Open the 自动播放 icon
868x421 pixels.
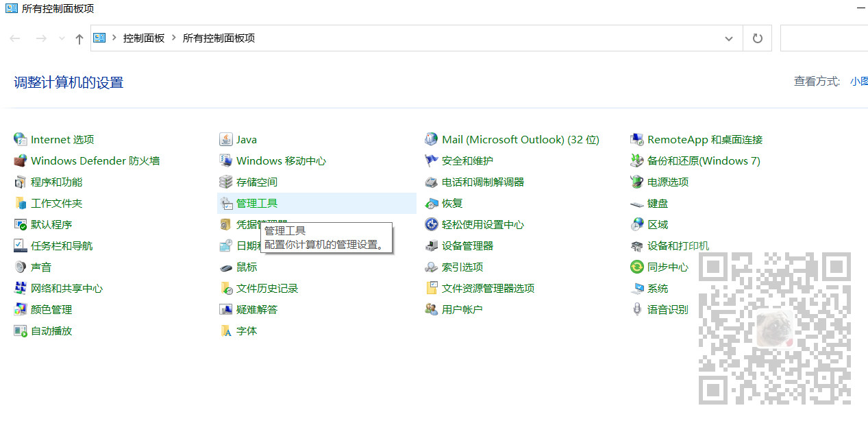(20, 330)
